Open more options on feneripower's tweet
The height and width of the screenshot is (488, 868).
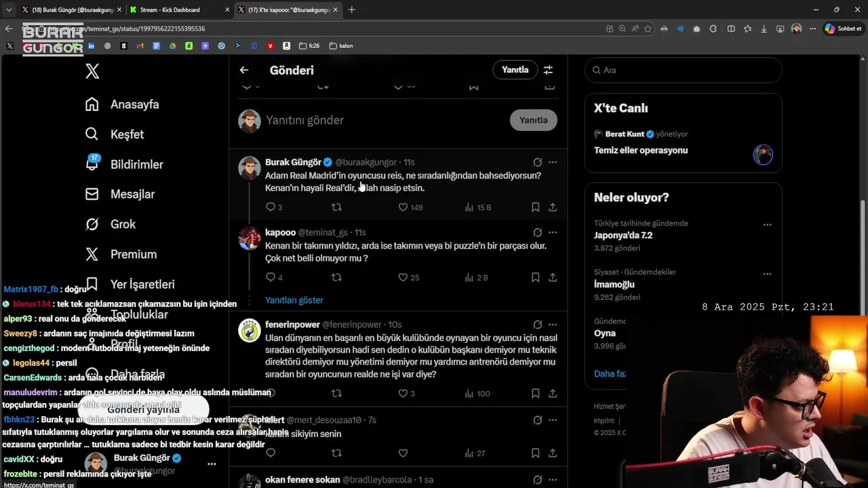click(553, 325)
